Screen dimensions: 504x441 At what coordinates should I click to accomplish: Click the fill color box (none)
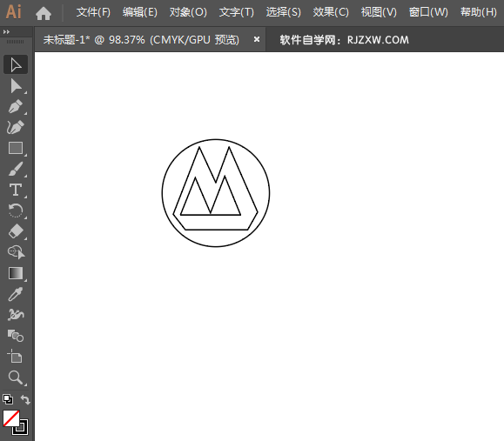coord(11,418)
